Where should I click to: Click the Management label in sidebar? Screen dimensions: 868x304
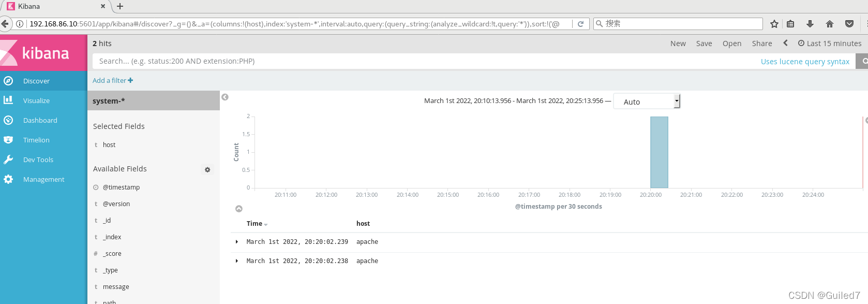coord(44,179)
